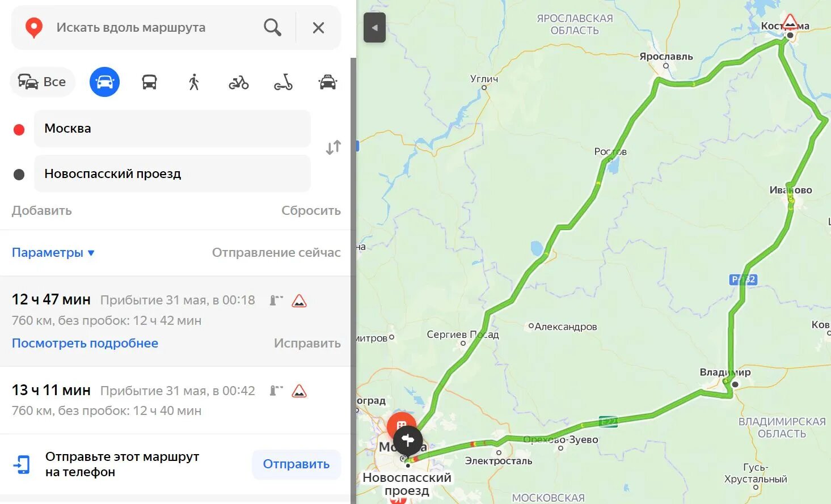The width and height of the screenshot is (831, 504).
Task: Open Отправление сейчас departure time selector
Action: point(276,252)
